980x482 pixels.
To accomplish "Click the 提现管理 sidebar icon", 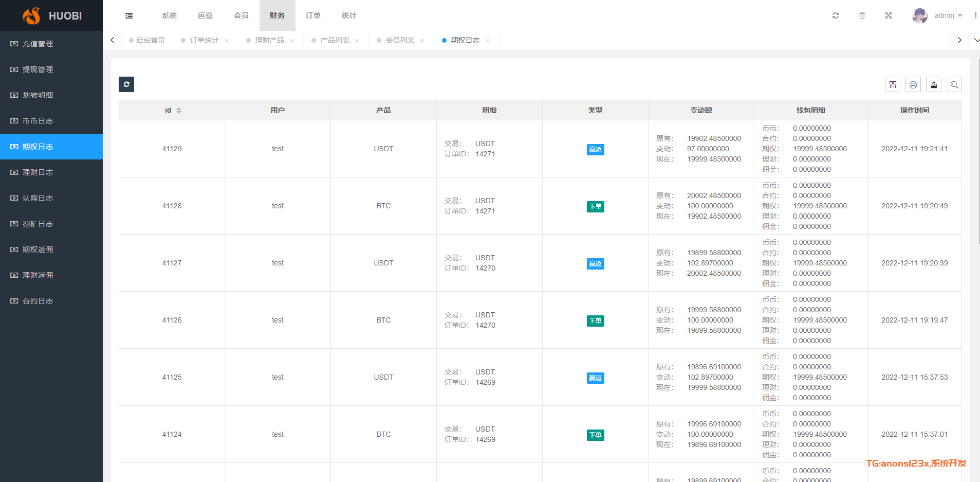I will 14,69.
